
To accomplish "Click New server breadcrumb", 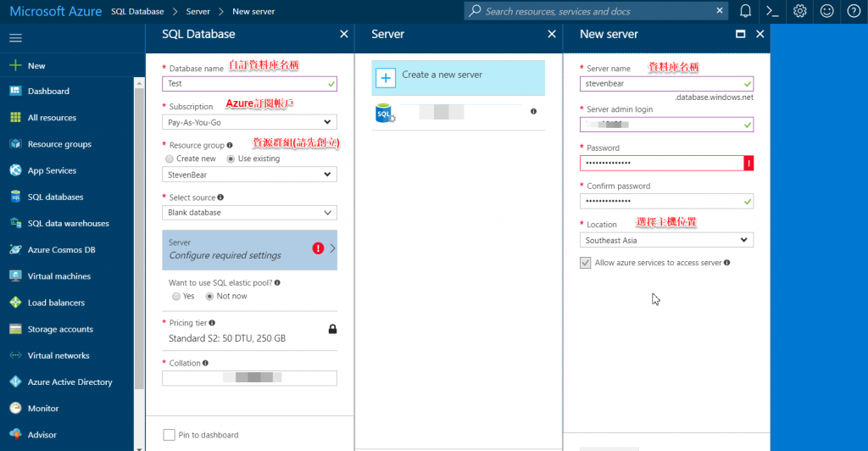I will (x=253, y=11).
